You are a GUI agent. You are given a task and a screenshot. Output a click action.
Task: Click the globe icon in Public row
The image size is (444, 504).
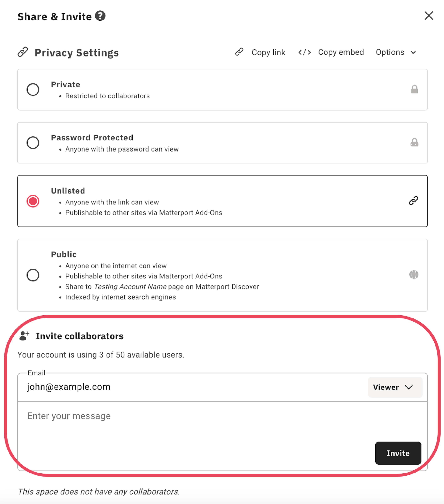click(414, 274)
